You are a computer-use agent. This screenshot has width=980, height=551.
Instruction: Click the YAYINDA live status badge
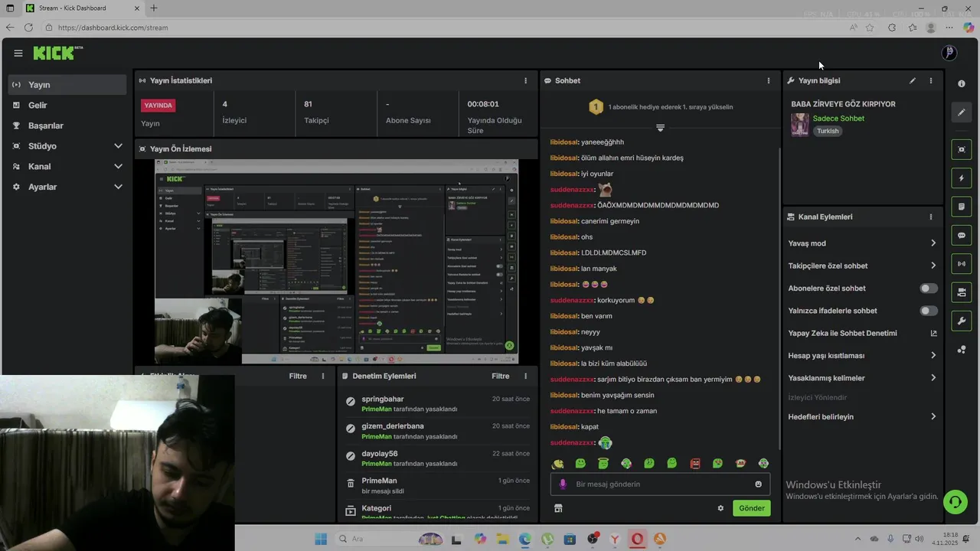coord(158,105)
